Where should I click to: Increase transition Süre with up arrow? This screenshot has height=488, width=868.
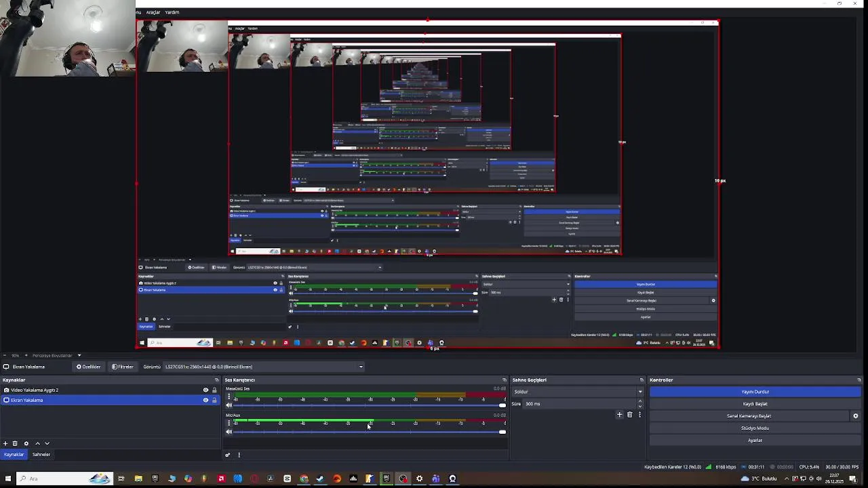pyautogui.click(x=639, y=401)
